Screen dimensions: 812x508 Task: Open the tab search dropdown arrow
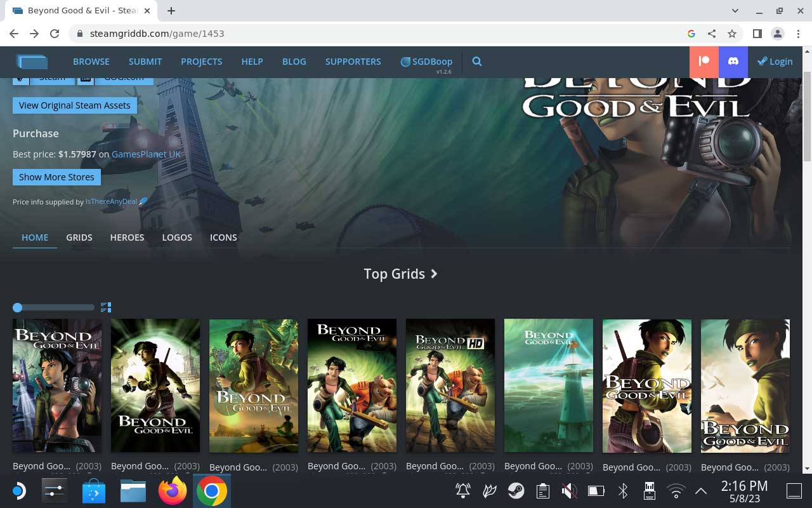[735, 11]
